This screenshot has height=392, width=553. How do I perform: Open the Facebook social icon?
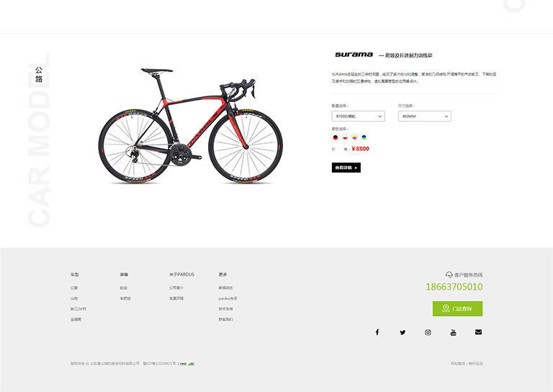377,332
